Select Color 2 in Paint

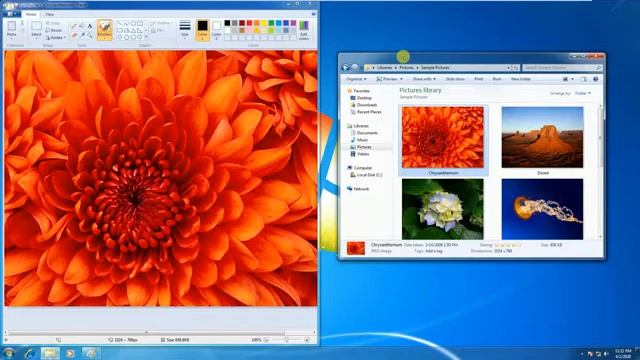[x=216, y=30]
